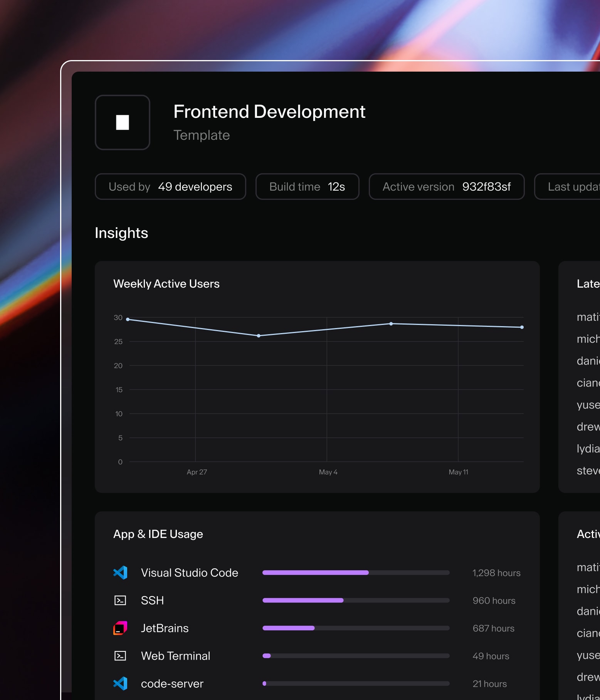The height and width of the screenshot is (700, 600).
Task: Click the JetBrains usage progress bar
Action: click(x=356, y=628)
